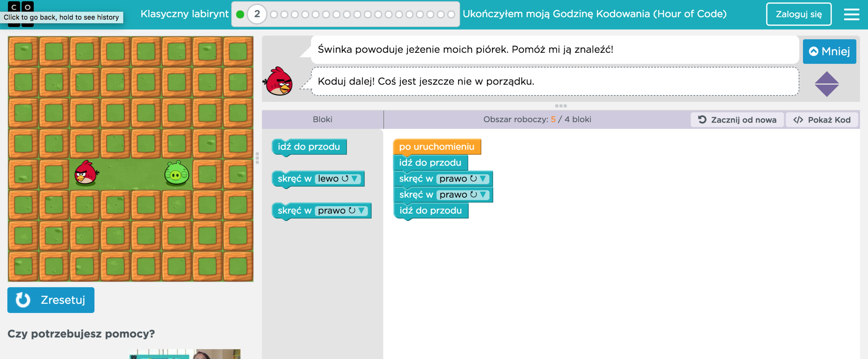The width and height of the screenshot is (868, 359).
Task: Collapse instructions with the Mniej button
Action: point(829,51)
